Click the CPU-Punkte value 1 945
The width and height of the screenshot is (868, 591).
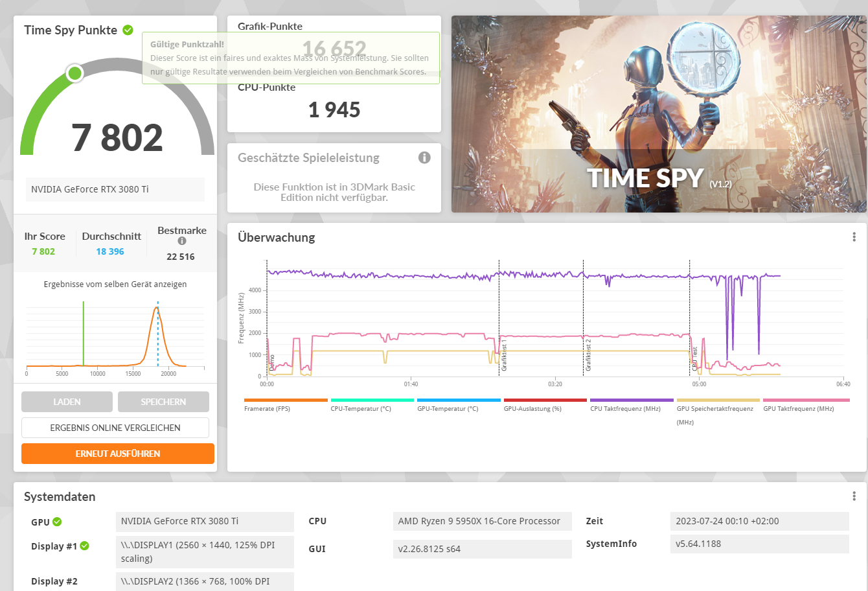point(334,110)
